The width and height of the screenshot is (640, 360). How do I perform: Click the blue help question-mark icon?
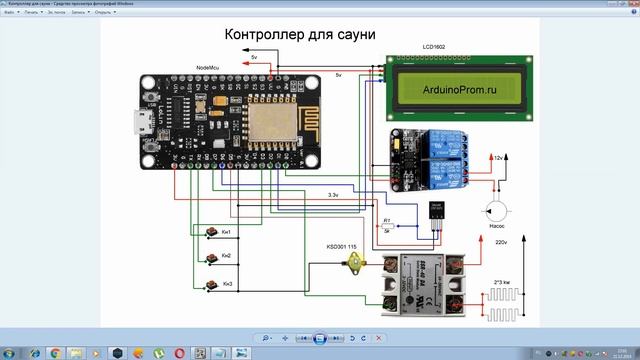click(634, 12)
